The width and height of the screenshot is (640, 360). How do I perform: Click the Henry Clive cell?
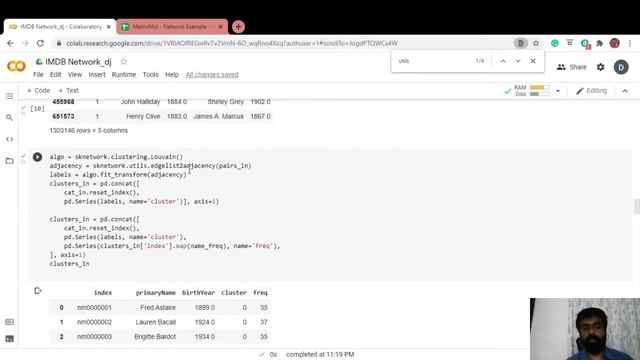pos(143,116)
